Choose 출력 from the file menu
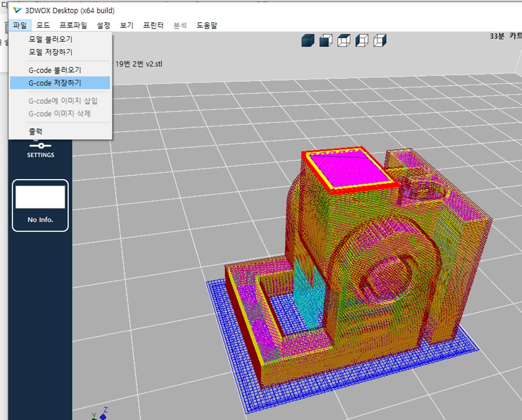 [60, 131]
